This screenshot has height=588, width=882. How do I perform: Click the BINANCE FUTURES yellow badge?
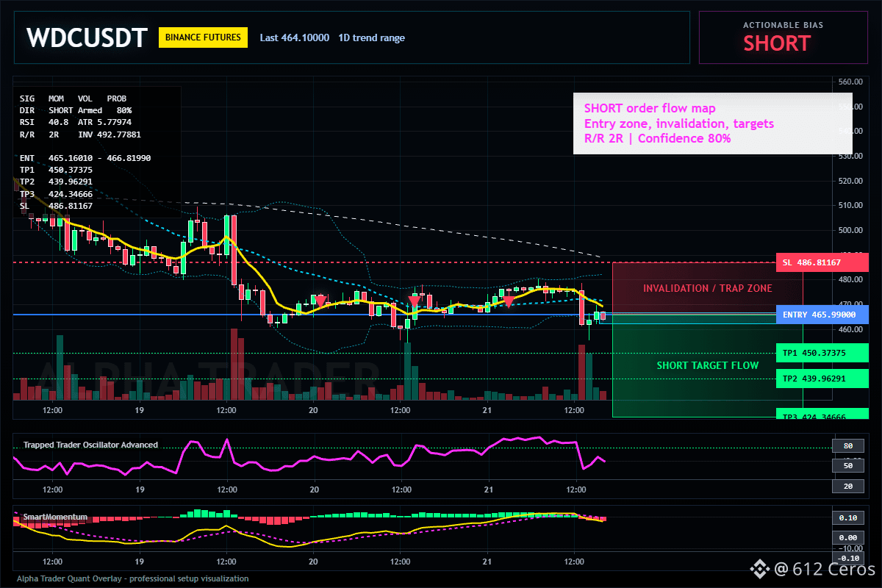(x=204, y=37)
